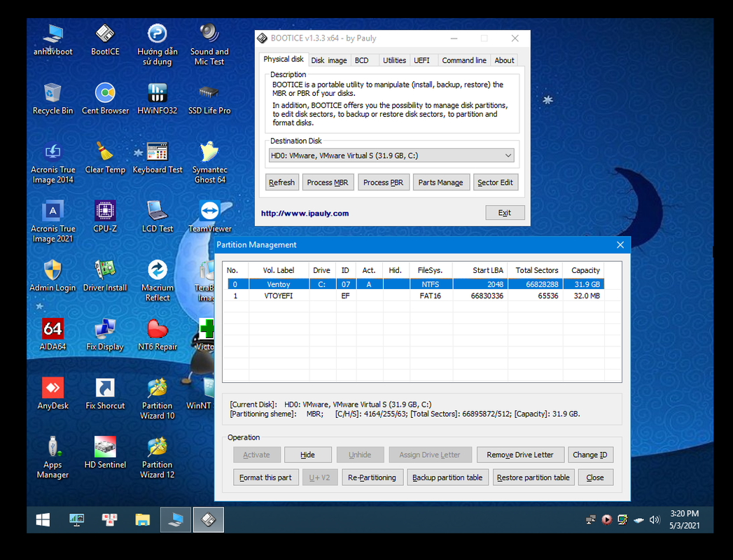Open Hướng dẫn sử dụng help icon
The height and width of the screenshot is (560, 733).
click(157, 44)
